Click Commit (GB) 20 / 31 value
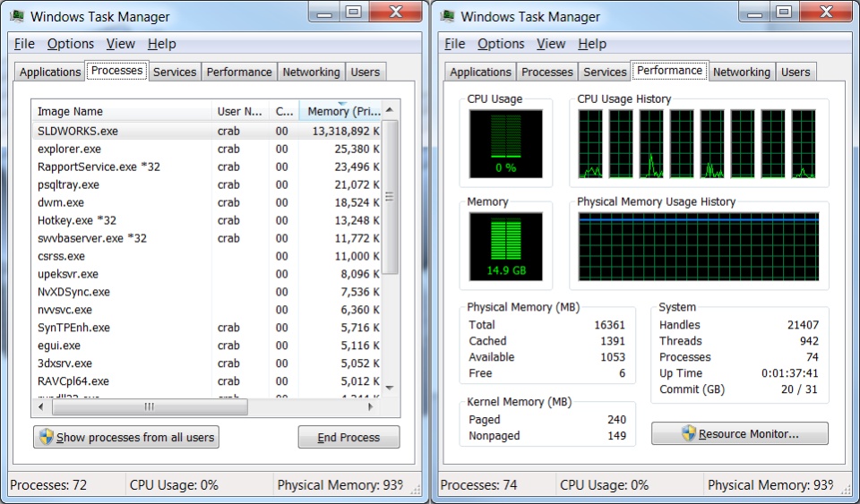The width and height of the screenshot is (860, 504). click(x=799, y=389)
